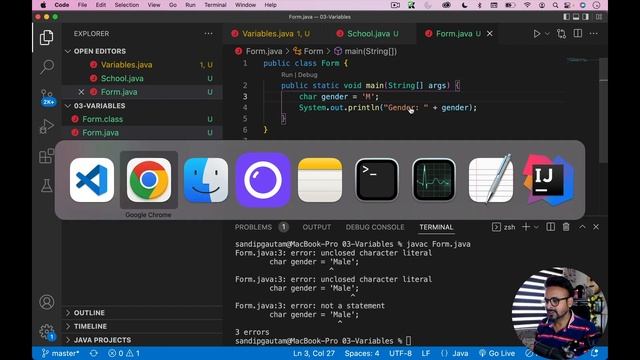
Task: Switch to the Problems panel tab
Action: pos(253,227)
